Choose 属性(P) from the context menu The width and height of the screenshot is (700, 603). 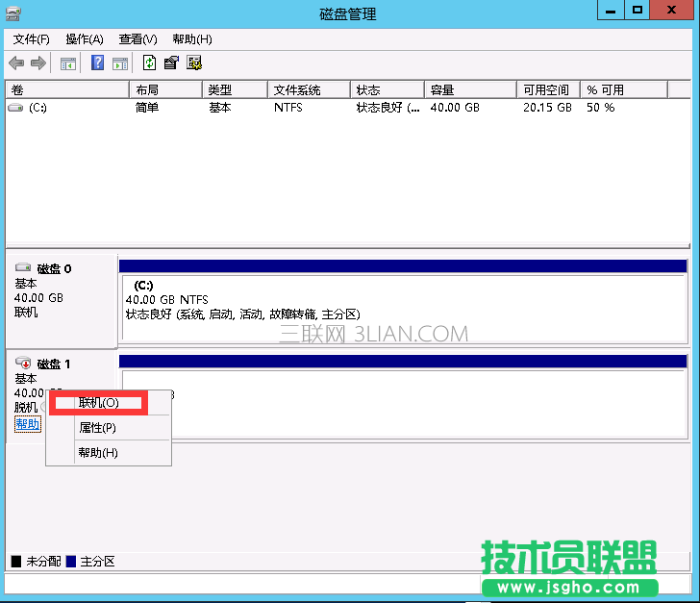97,428
